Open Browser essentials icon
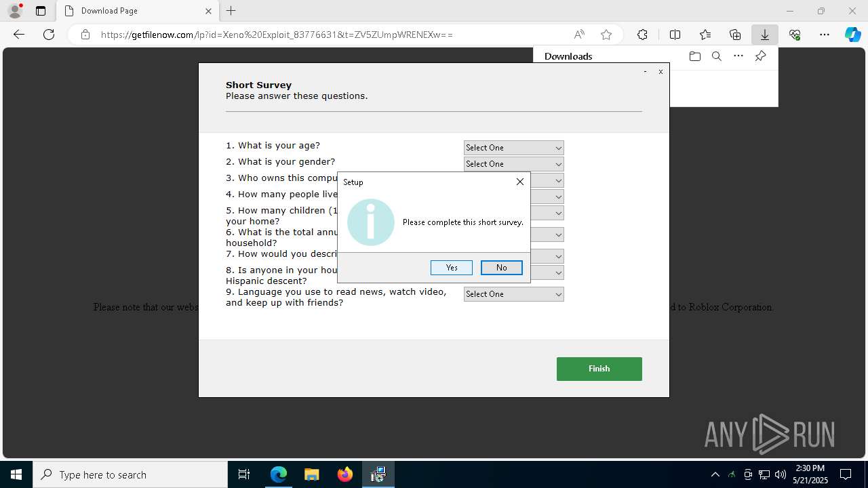 pos(795,35)
